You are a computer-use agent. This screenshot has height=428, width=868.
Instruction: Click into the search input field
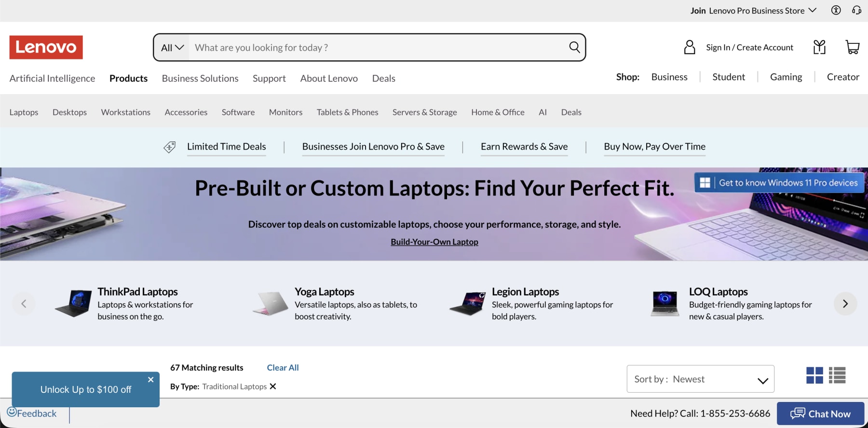379,48
